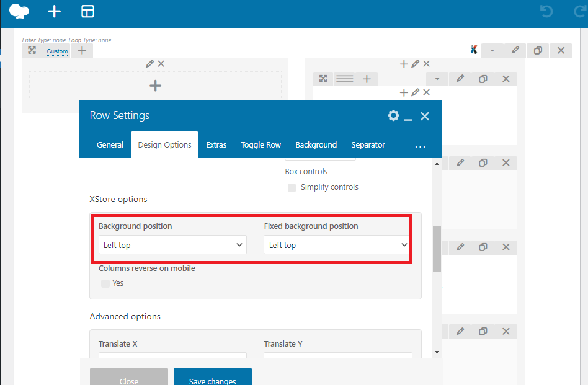Enable the Simplify controls checkbox

click(x=292, y=187)
